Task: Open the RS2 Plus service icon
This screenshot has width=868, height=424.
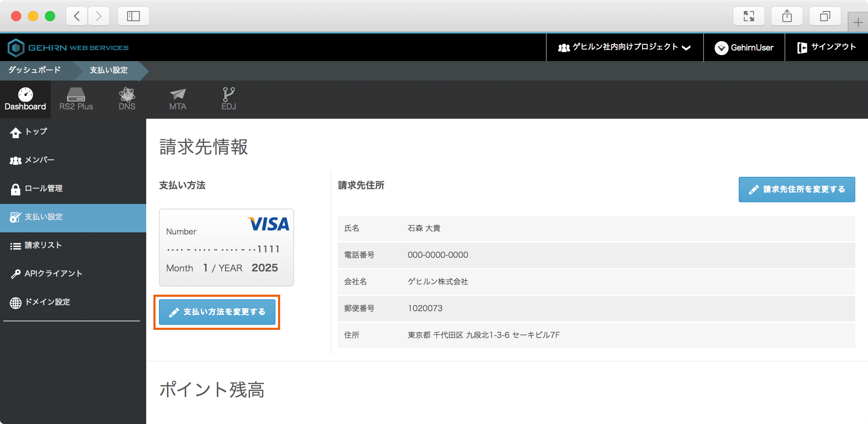Action: click(76, 99)
